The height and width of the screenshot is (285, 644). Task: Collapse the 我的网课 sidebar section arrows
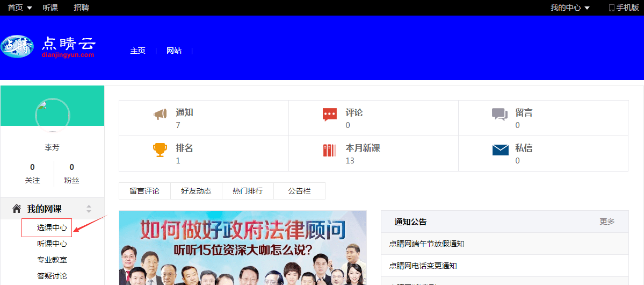pyautogui.click(x=89, y=209)
